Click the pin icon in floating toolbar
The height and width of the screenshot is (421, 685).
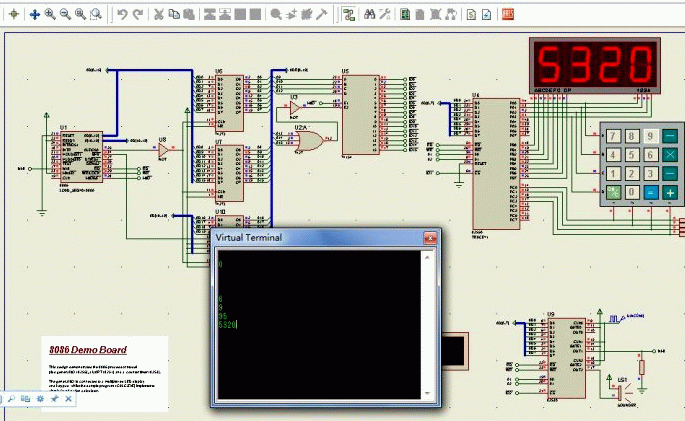55,399
